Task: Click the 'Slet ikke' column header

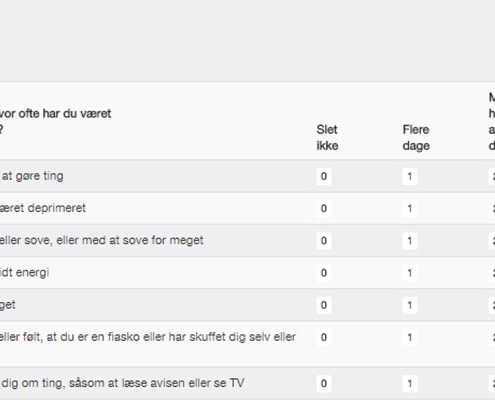Action: [327, 138]
